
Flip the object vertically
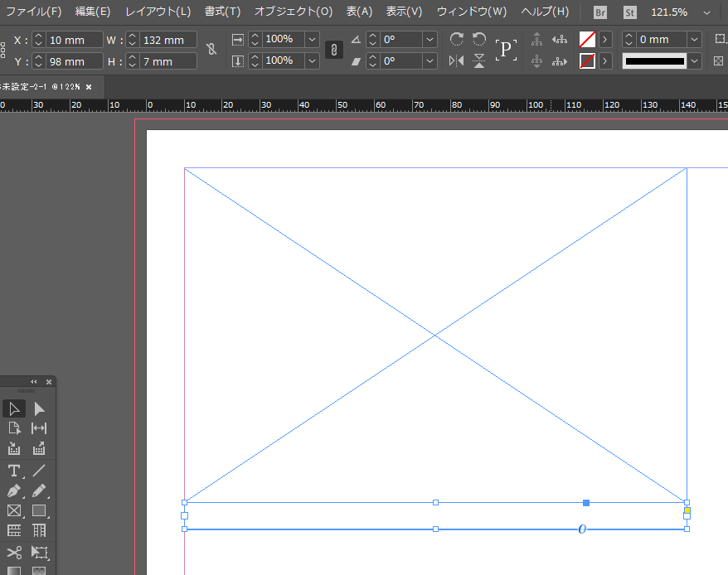click(x=479, y=60)
